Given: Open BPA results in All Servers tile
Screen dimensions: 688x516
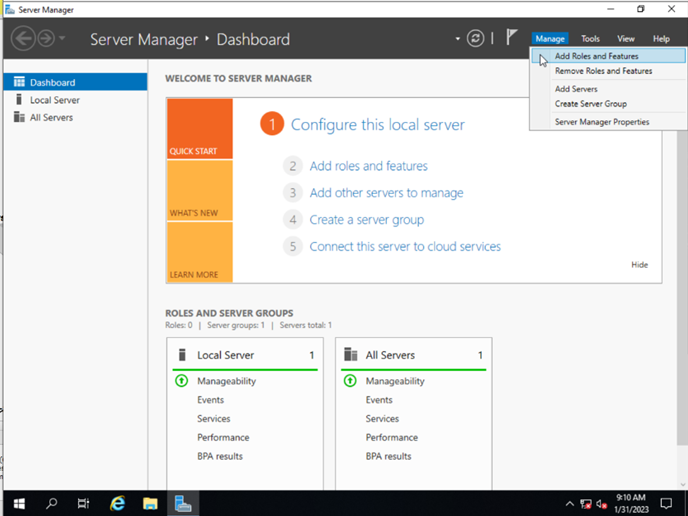Looking at the screenshot, I should (388, 456).
